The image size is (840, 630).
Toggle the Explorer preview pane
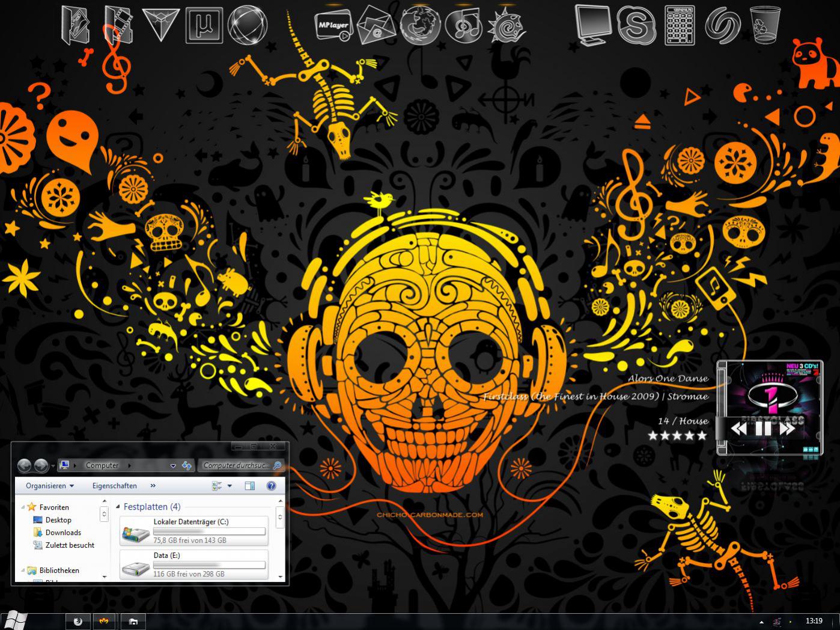249,486
